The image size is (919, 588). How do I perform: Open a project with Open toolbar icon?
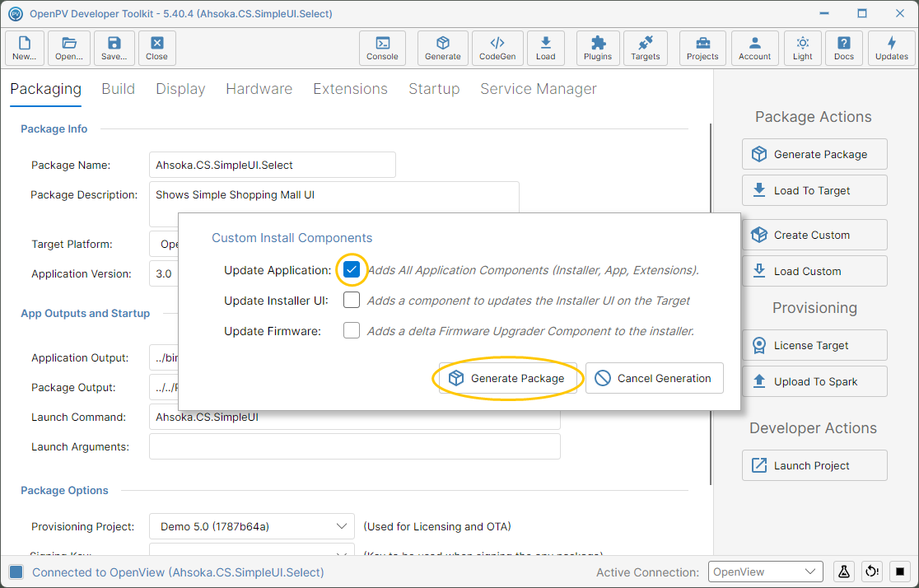tap(69, 48)
